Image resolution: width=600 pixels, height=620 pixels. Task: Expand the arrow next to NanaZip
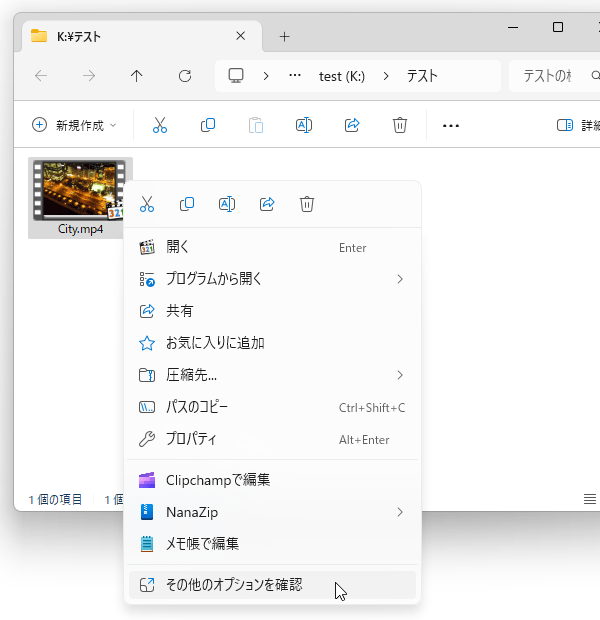[400, 512]
